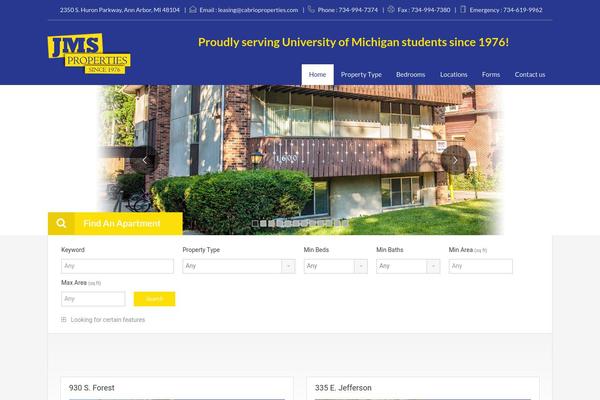The image size is (600, 400).
Task: Open the Forms menu
Action: coord(491,75)
